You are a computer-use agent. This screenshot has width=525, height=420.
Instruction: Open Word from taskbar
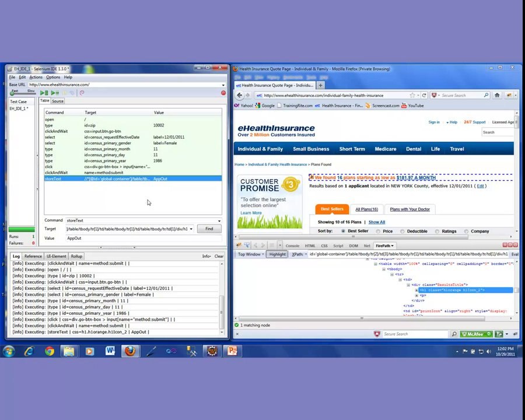[x=110, y=351]
